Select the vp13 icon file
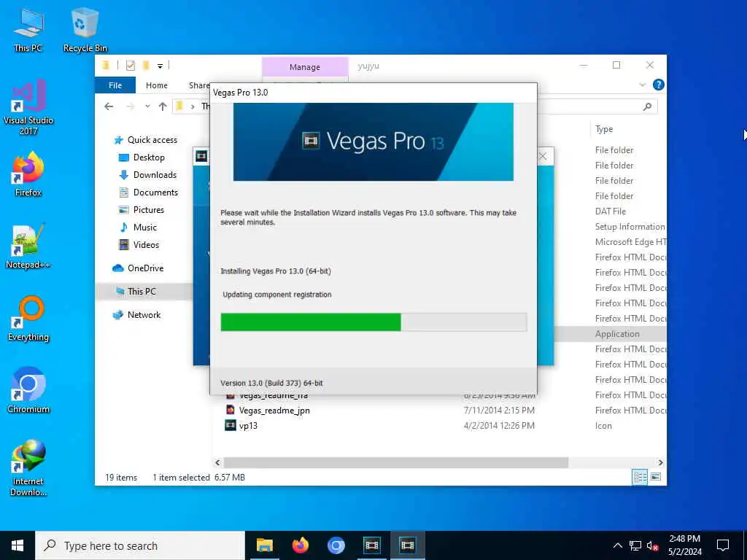 (248, 426)
